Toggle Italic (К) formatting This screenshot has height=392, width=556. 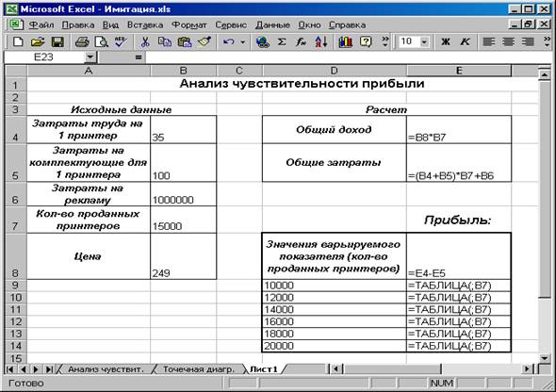(465, 41)
